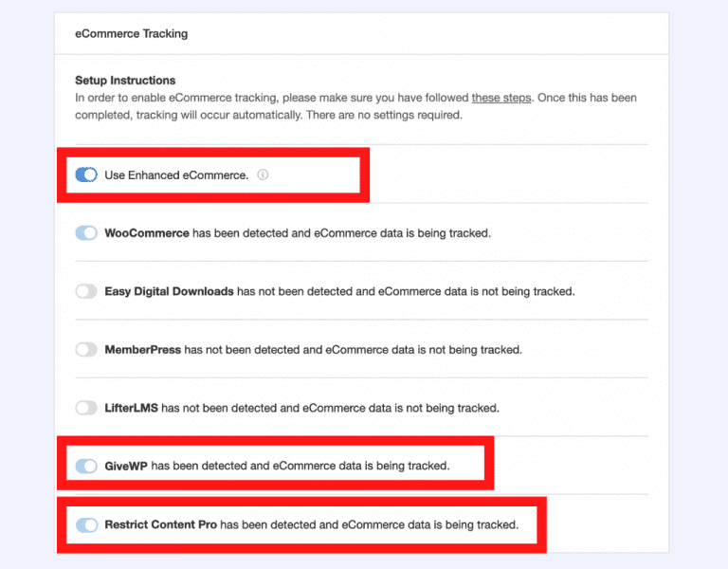
Task: Toggle the Restrict Content Pro switch
Action: (x=86, y=524)
